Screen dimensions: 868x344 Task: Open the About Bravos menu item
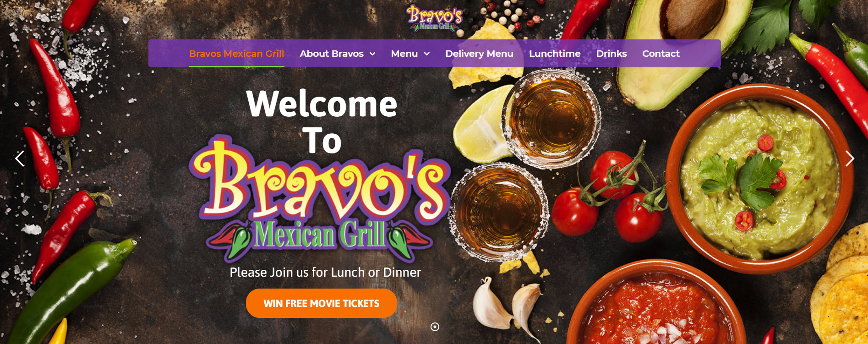pyautogui.click(x=332, y=54)
